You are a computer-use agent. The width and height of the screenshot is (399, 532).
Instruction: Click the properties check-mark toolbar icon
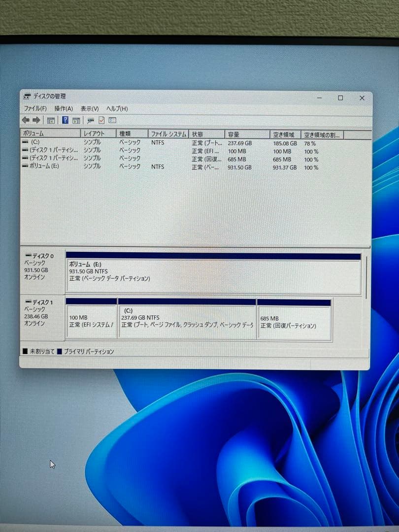(x=102, y=120)
